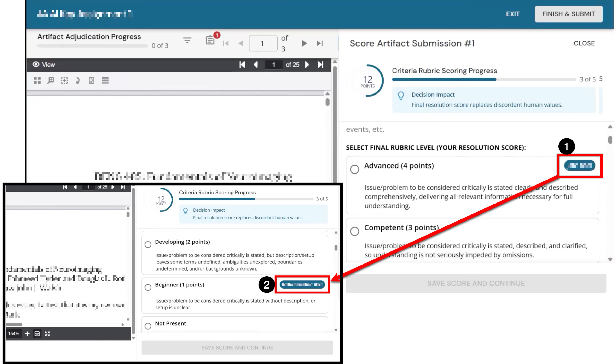Screen dimensions: 614x364
Task: Click the zoom in plus icon
Action: click(27, 334)
